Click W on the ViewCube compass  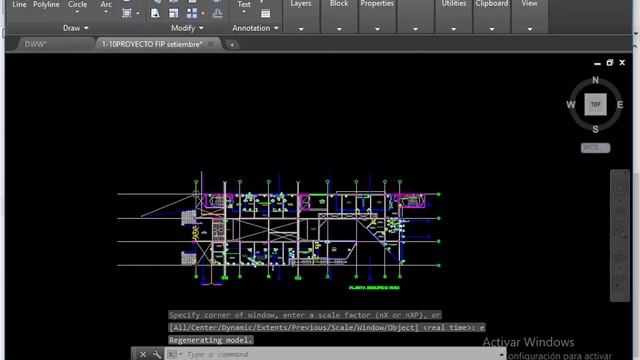[571, 105]
